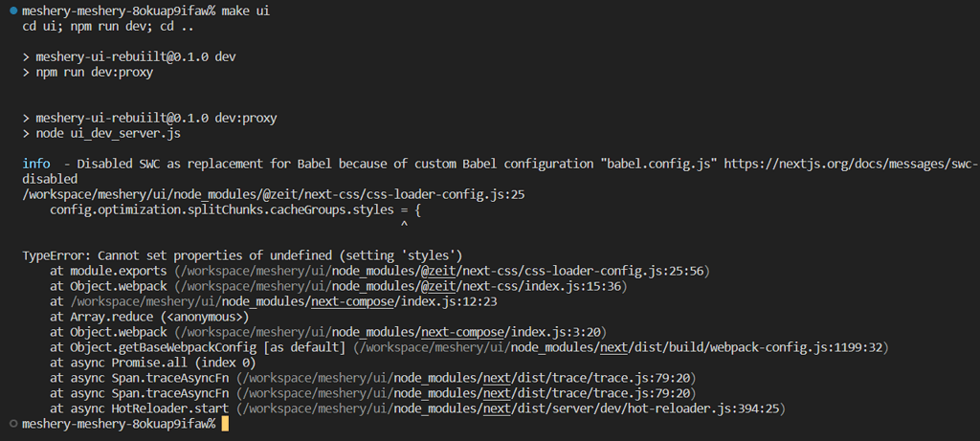Click the hollow circle beside the last prompt
The image size is (980, 441).
tap(13, 424)
